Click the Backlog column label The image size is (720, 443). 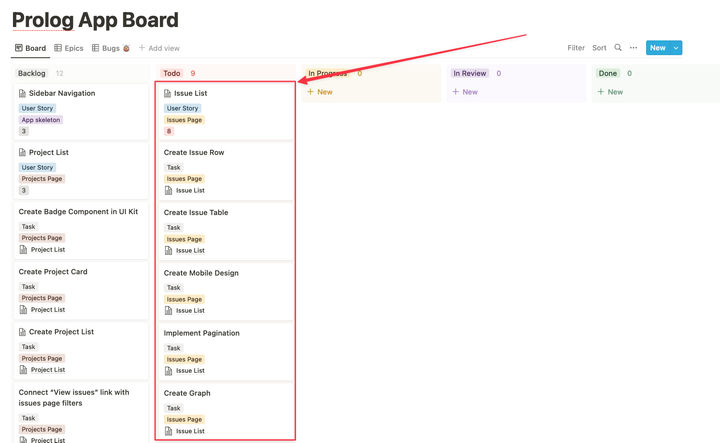32,73
